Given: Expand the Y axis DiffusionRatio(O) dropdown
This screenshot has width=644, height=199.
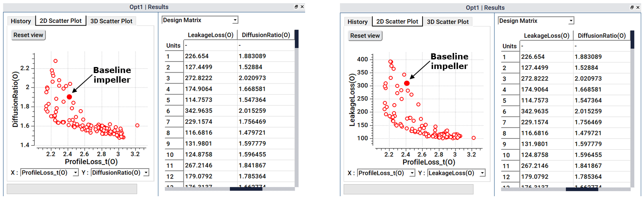Looking at the screenshot, I should pyautogui.click(x=146, y=173).
